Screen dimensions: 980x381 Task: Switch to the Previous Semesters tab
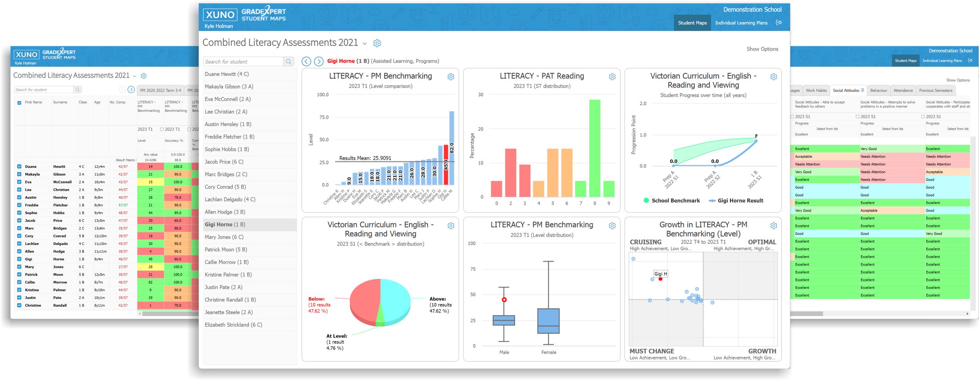(x=936, y=90)
